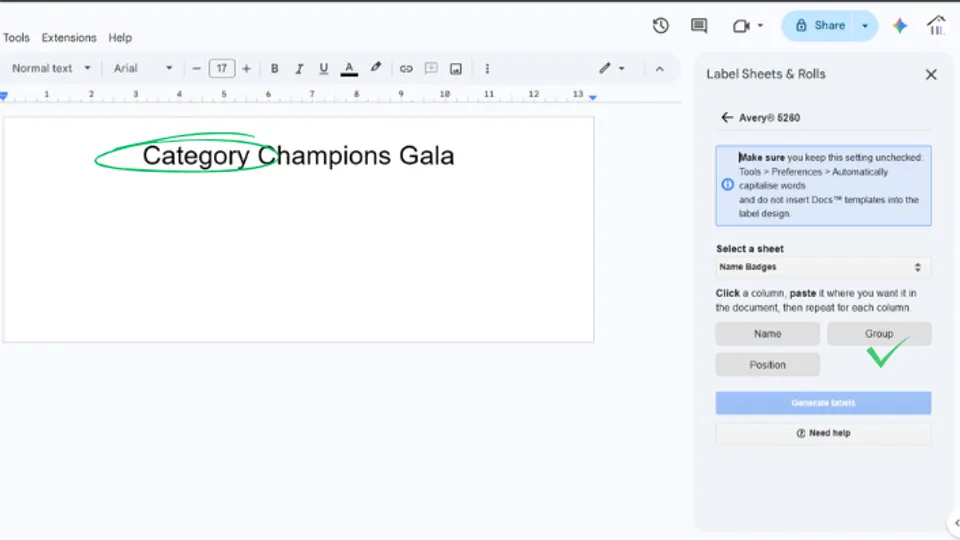Click the Select a sheet label
The width and height of the screenshot is (960, 540).
coord(749,249)
